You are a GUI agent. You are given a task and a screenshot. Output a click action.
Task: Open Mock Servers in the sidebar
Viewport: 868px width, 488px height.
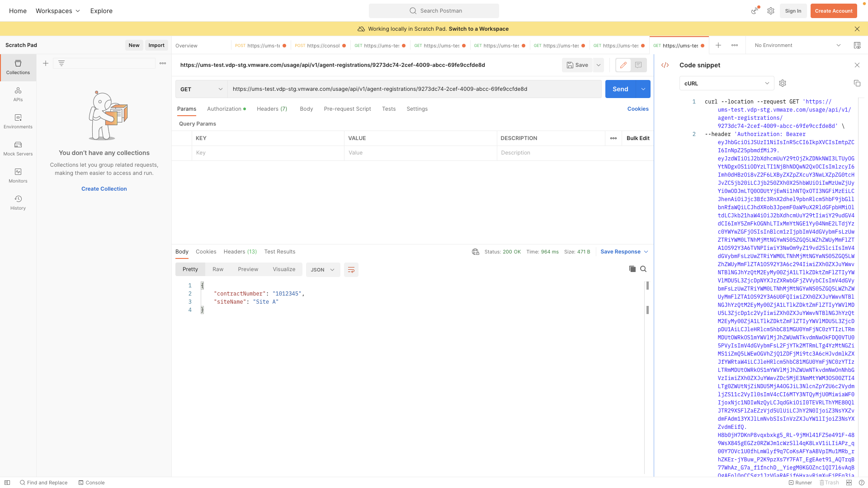[18, 148]
